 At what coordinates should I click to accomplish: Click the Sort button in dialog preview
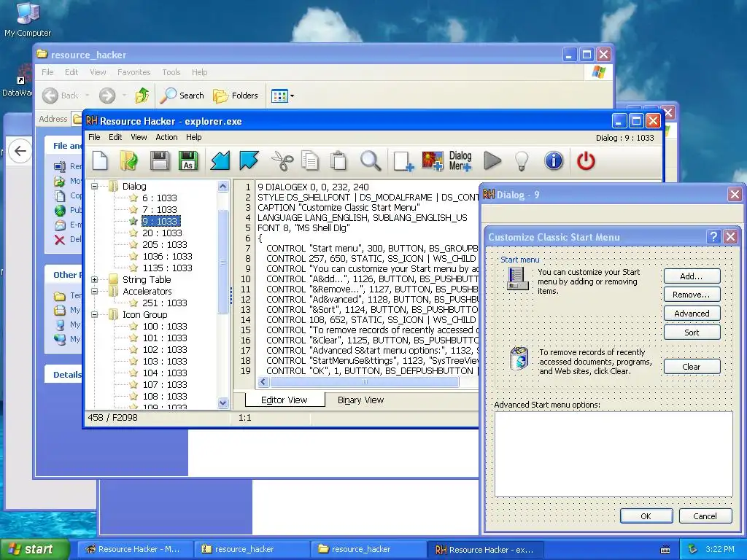pos(692,332)
